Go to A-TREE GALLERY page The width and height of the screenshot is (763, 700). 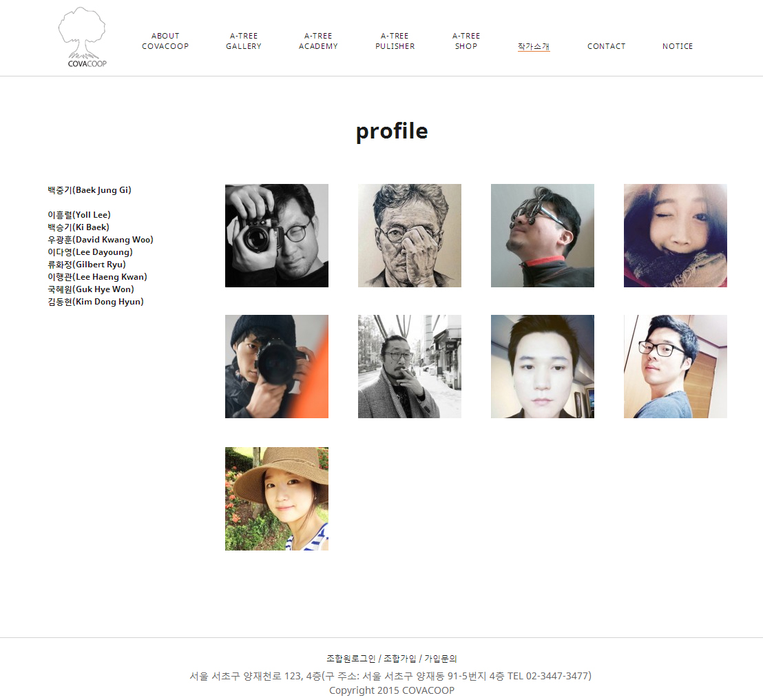(244, 41)
